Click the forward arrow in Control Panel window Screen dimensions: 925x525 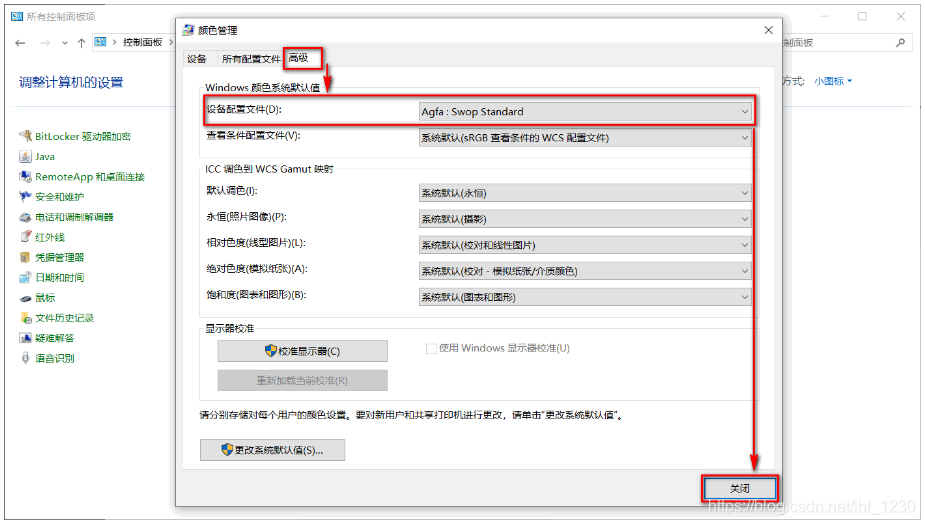point(45,42)
